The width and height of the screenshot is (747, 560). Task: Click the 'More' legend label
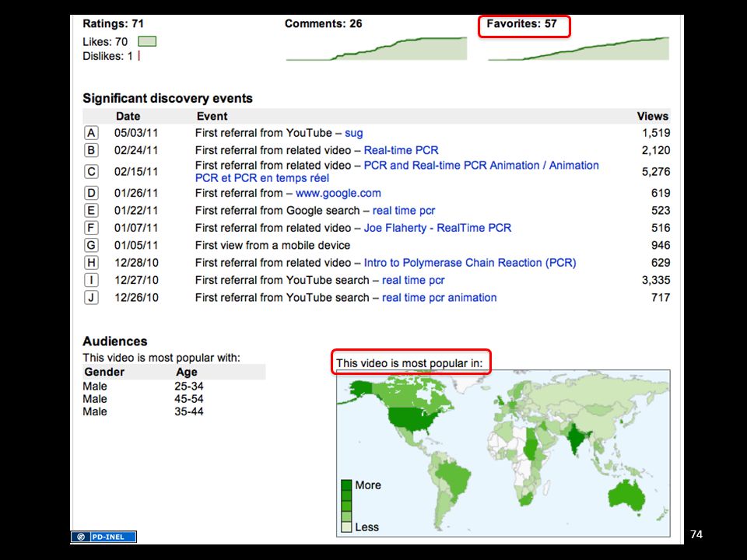pos(368,485)
